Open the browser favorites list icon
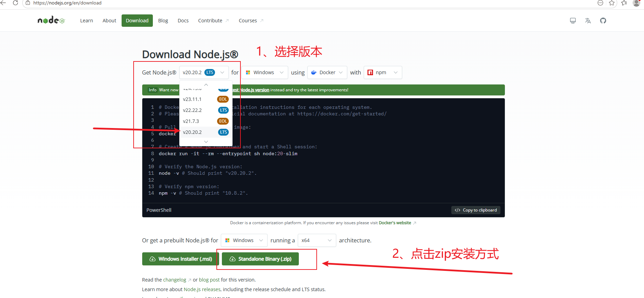 [x=624, y=3]
